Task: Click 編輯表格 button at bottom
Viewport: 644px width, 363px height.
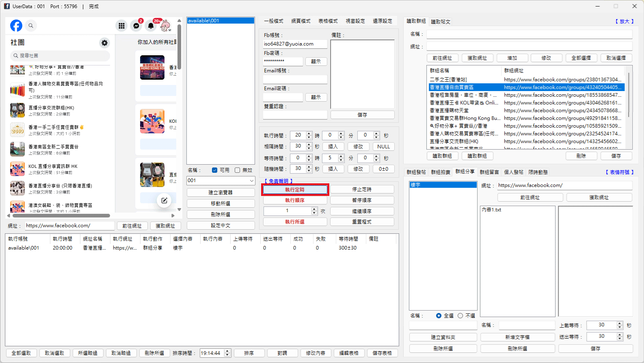Action: pos(349,353)
